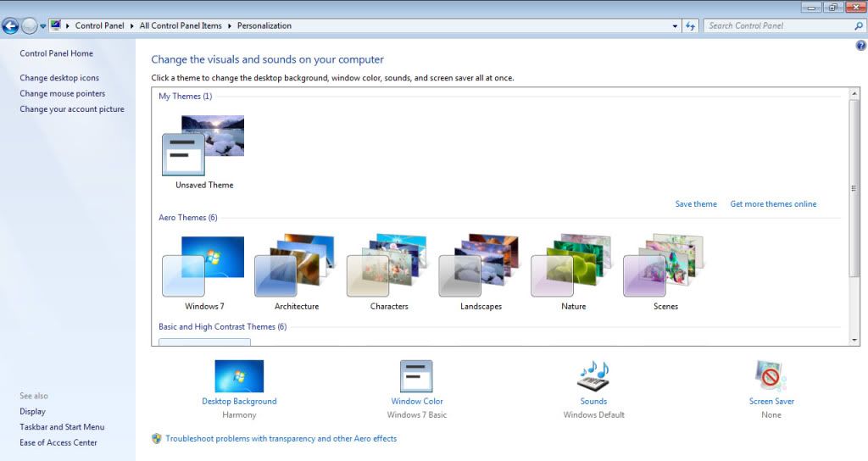Open Help with the question mark icon
The image size is (868, 461).
click(861, 46)
